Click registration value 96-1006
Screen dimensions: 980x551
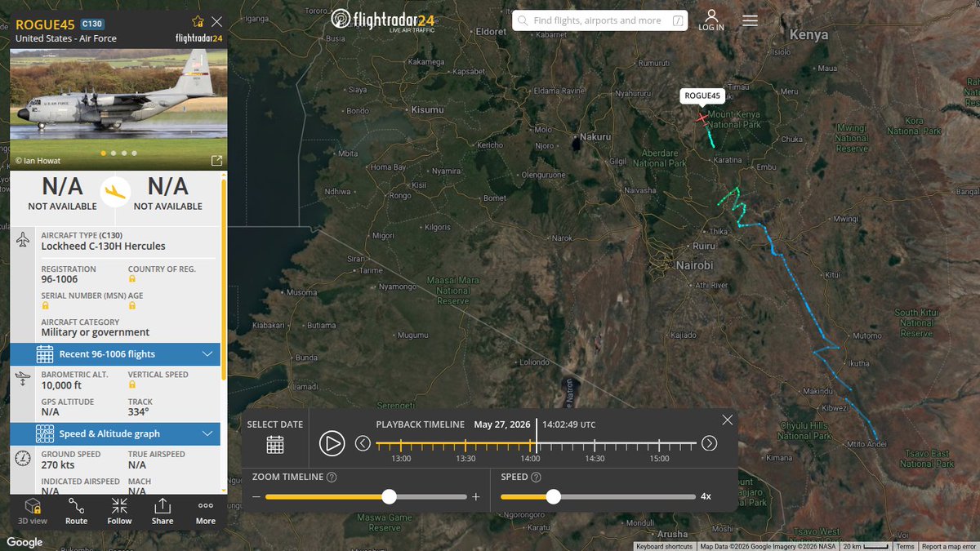[60, 279]
